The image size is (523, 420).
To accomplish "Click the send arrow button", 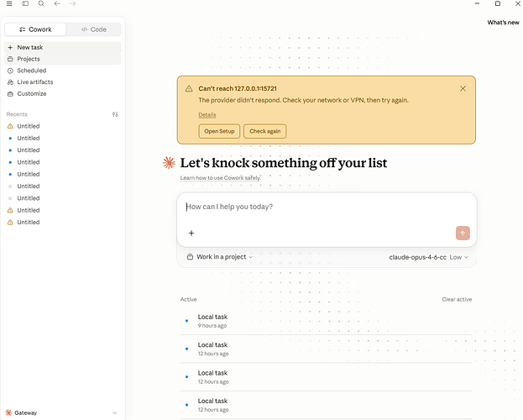I will pyautogui.click(x=463, y=233).
